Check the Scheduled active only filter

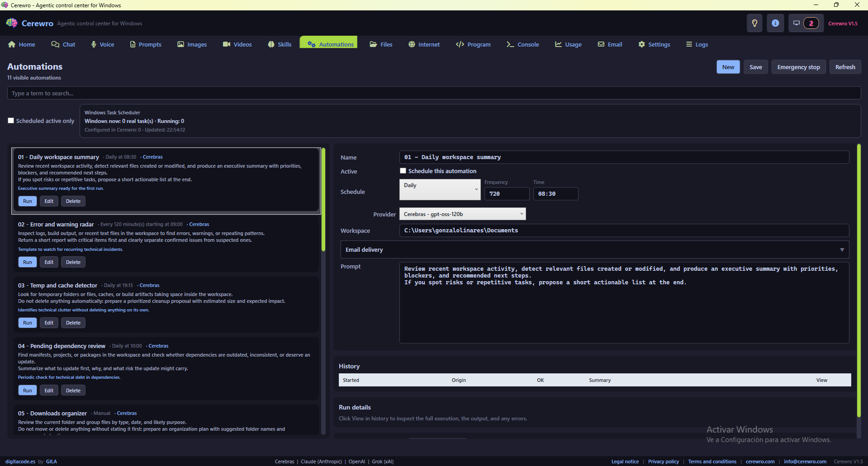pyautogui.click(x=11, y=120)
